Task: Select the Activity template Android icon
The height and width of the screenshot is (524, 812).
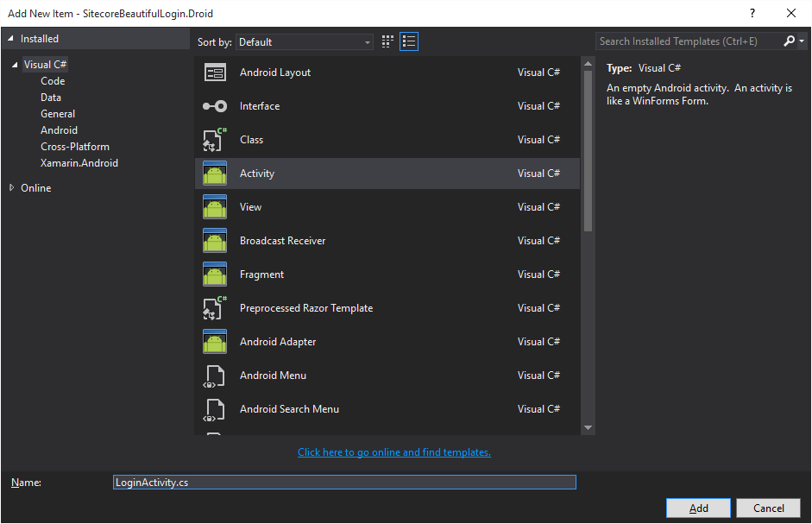Action: [215, 174]
